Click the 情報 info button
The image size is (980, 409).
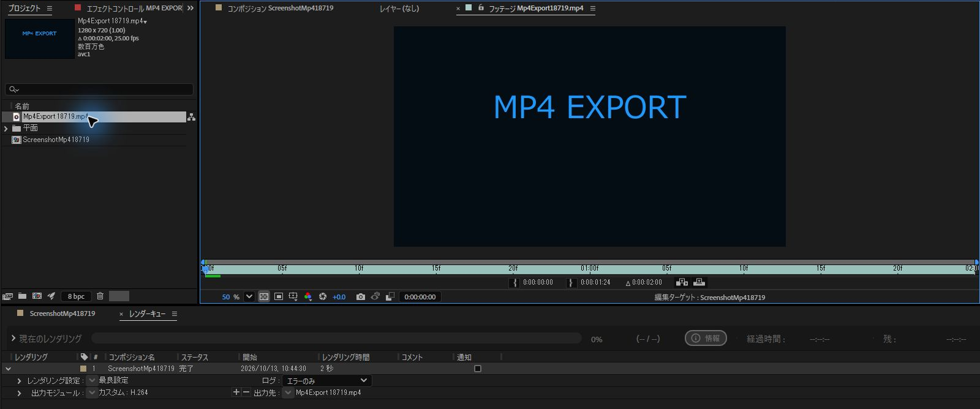coord(706,338)
